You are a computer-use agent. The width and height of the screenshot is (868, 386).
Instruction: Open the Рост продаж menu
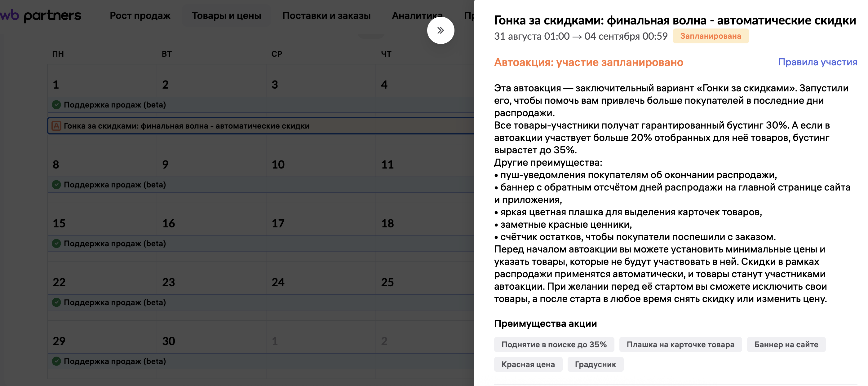(140, 15)
